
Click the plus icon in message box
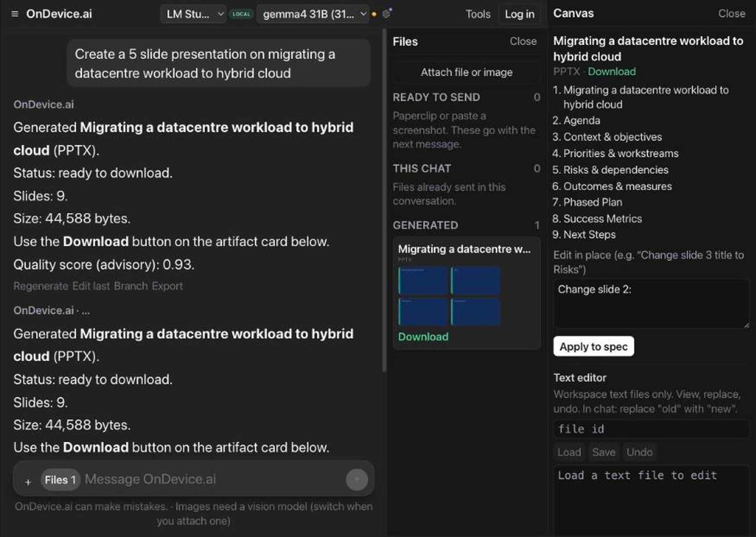coord(28,481)
